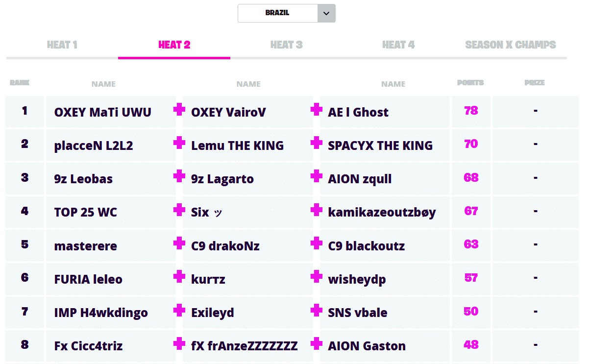Click plus icon after Fx Cicc4triz
This screenshot has width=589, height=364.
click(179, 344)
